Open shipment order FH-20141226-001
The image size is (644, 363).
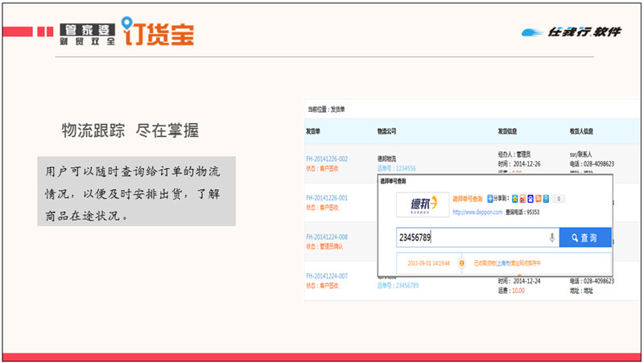click(327, 198)
